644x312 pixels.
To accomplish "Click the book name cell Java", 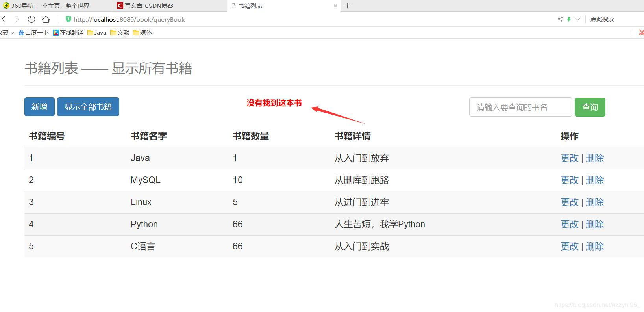I will click(x=140, y=158).
